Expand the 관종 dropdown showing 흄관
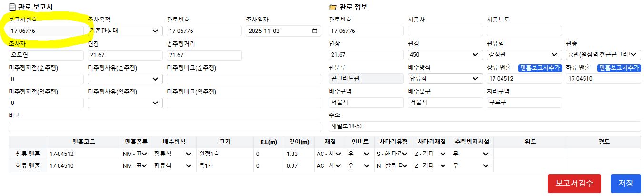The width and height of the screenshot is (644, 196). (603, 55)
